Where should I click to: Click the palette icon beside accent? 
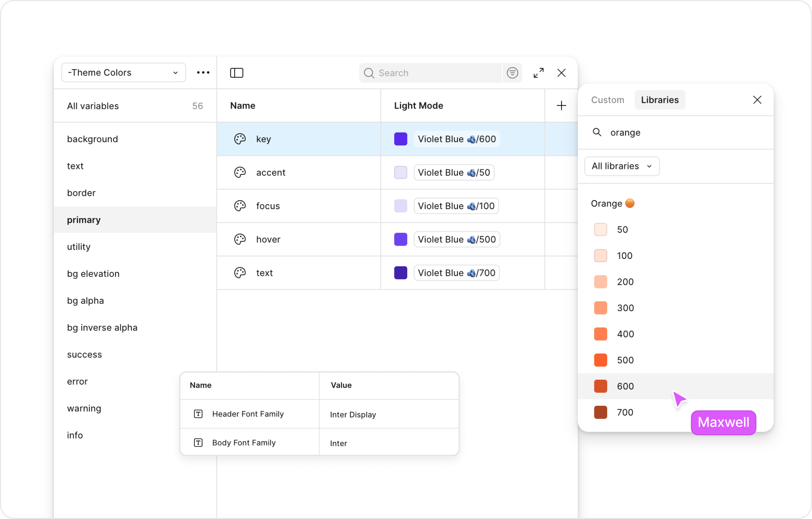[240, 172]
